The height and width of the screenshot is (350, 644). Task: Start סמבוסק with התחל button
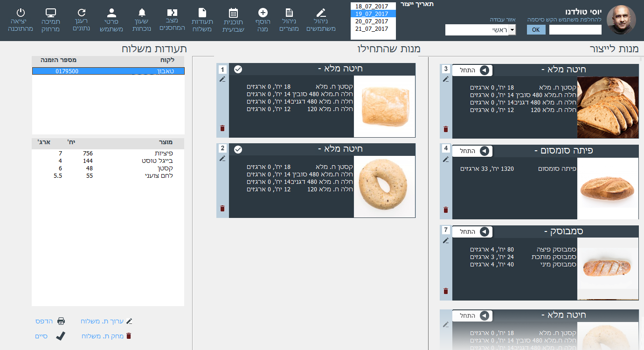(x=472, y=231)
